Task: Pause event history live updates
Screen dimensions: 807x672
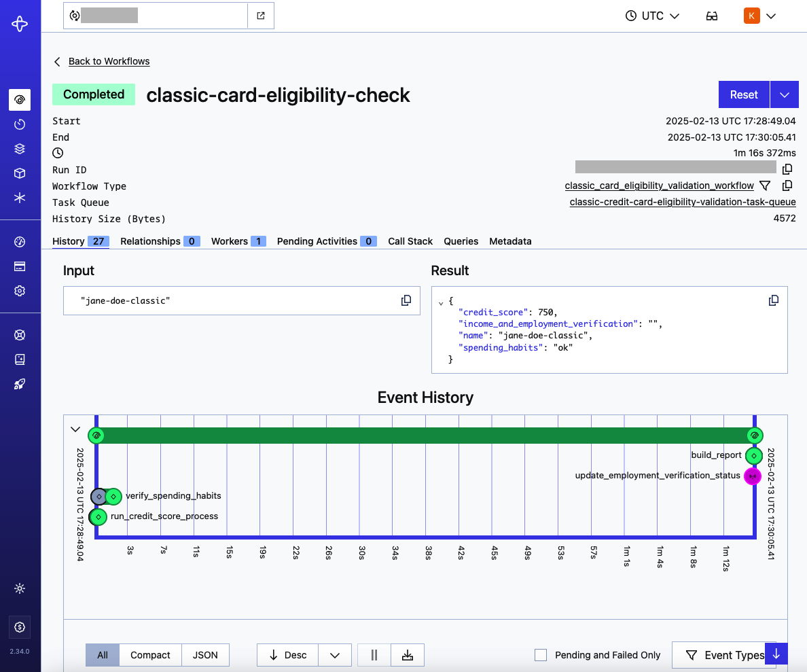Action: 374,654
